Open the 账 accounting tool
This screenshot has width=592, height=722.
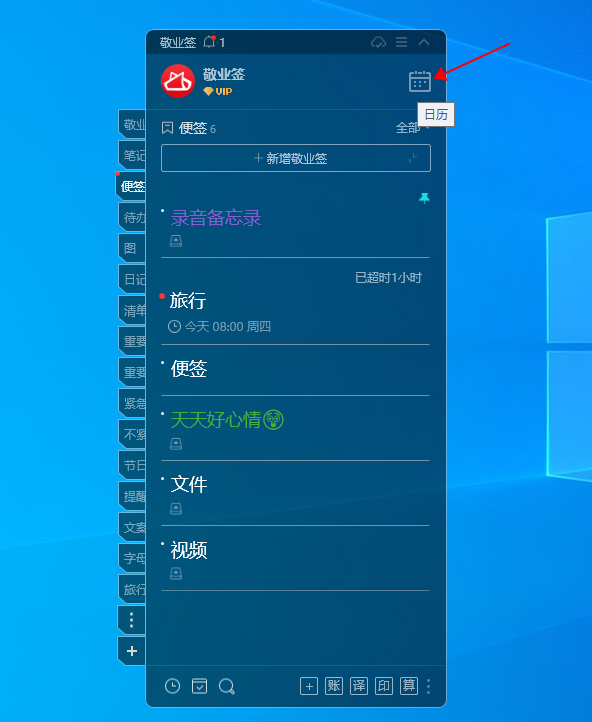[x=334, y=686]
